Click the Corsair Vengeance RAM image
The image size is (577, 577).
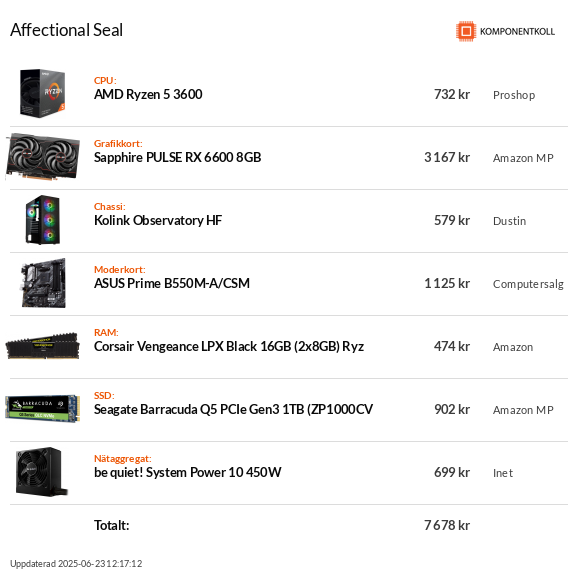coord(43,346)
